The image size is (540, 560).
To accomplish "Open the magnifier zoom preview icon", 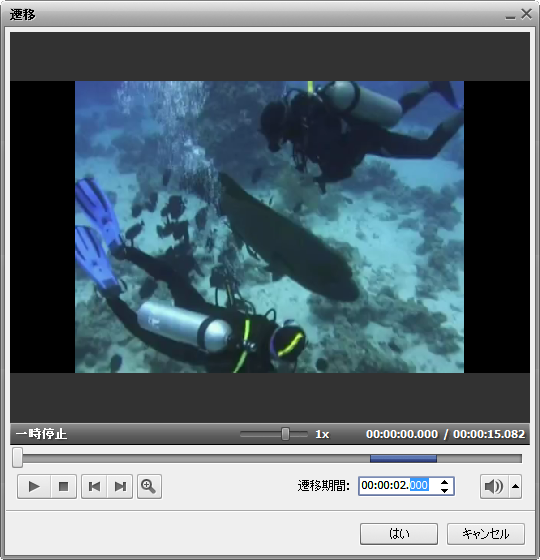I will pos(149,486).
